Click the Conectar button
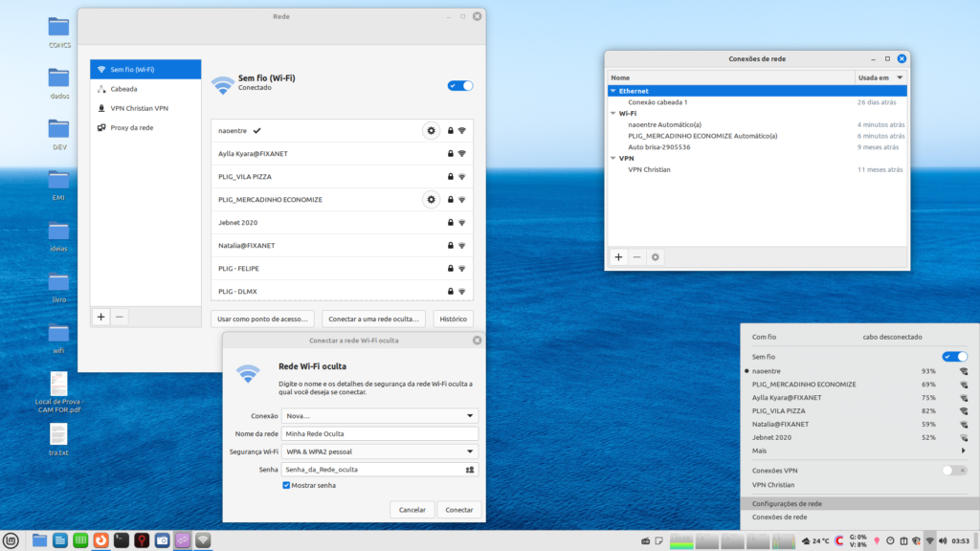The width and height of the screenshot is (980, 551). 459,510
